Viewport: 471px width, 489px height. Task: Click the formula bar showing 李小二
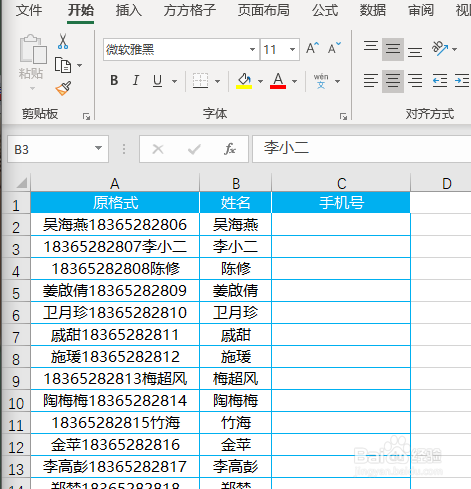tap(362, 149)
